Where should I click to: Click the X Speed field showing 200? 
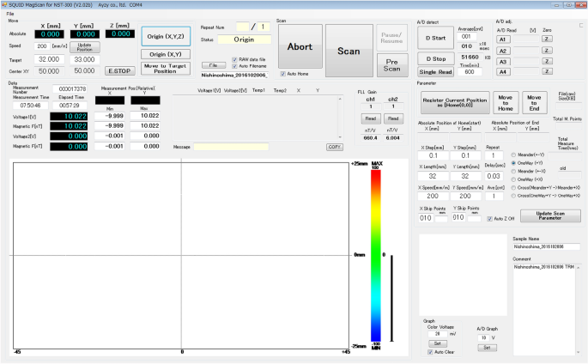pos(433,196)
